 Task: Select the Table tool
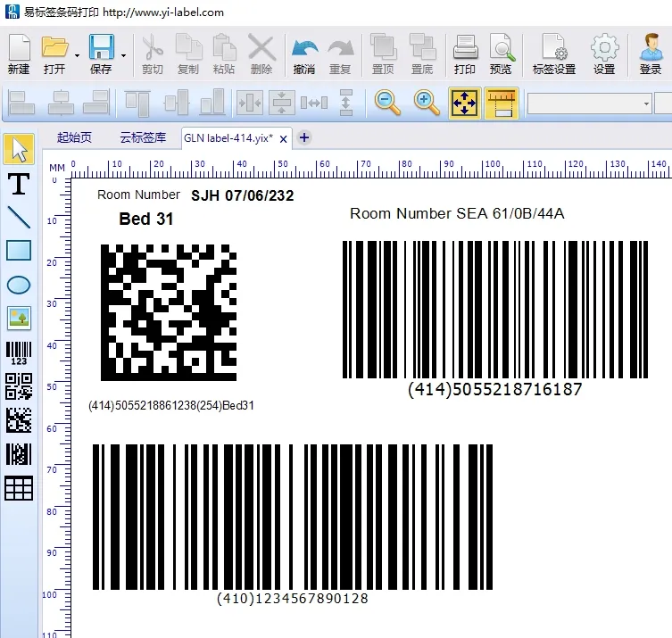coord(19,488)
